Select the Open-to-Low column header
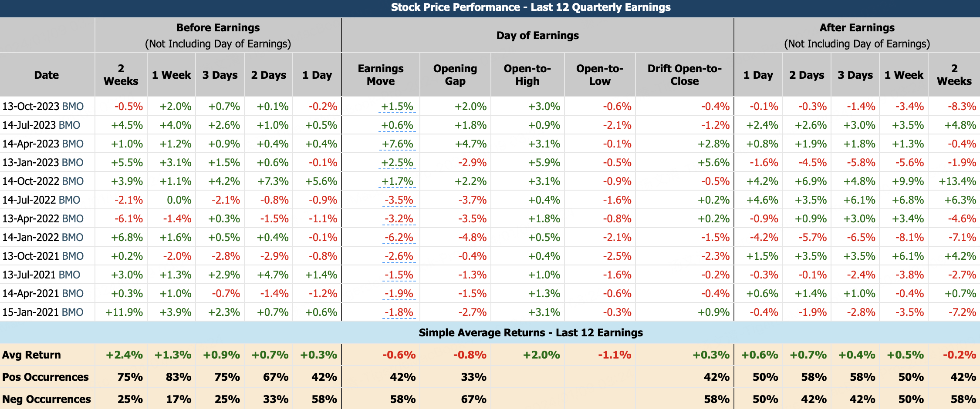 click(x=600, y=75)
